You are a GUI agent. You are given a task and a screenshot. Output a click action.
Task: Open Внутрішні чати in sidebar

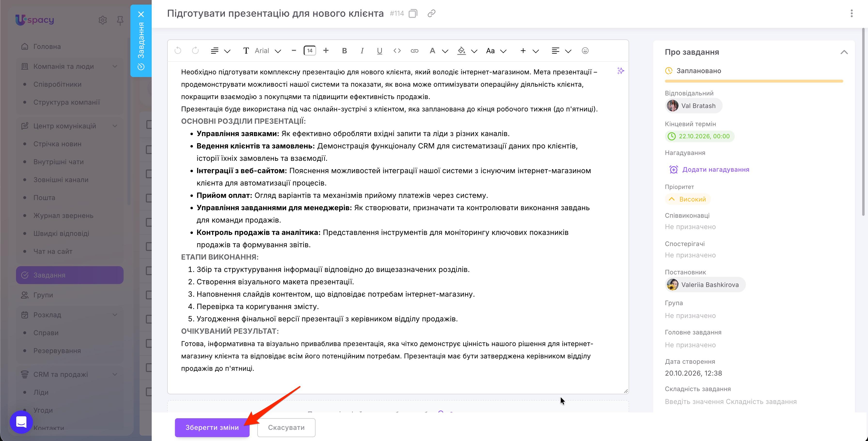(58, 162)
